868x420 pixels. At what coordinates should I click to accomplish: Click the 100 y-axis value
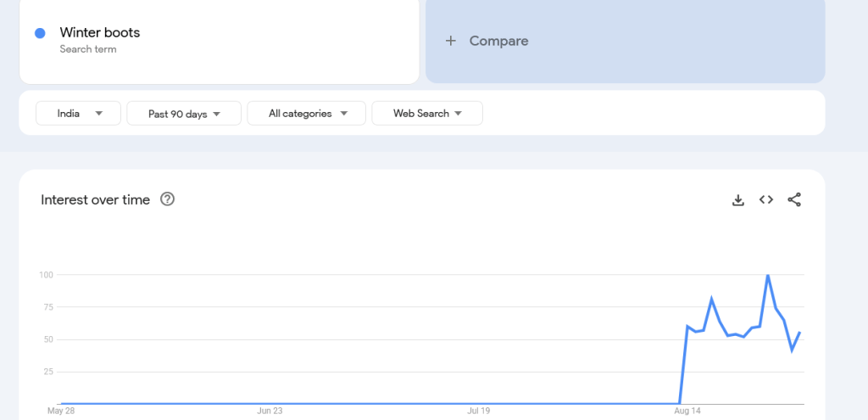[x=46, y=274]
